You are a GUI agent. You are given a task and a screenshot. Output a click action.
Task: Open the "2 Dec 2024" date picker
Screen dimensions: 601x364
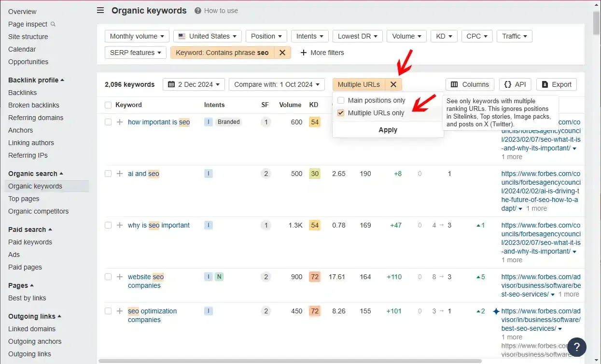pyautogui.click(x=193, y=84)
